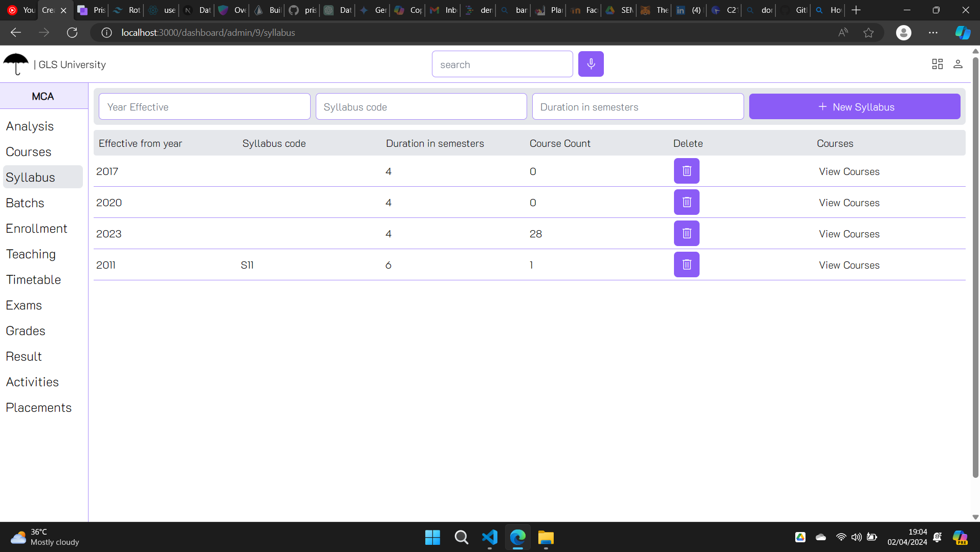Open the user profile icon in header
The image size is (980, 552).
[957, 64]
